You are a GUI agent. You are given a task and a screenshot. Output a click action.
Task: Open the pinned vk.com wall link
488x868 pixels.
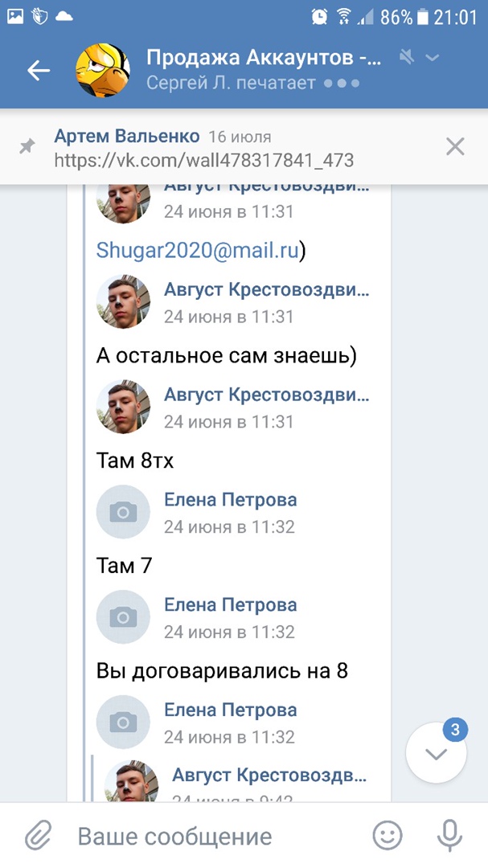(203, 160)
